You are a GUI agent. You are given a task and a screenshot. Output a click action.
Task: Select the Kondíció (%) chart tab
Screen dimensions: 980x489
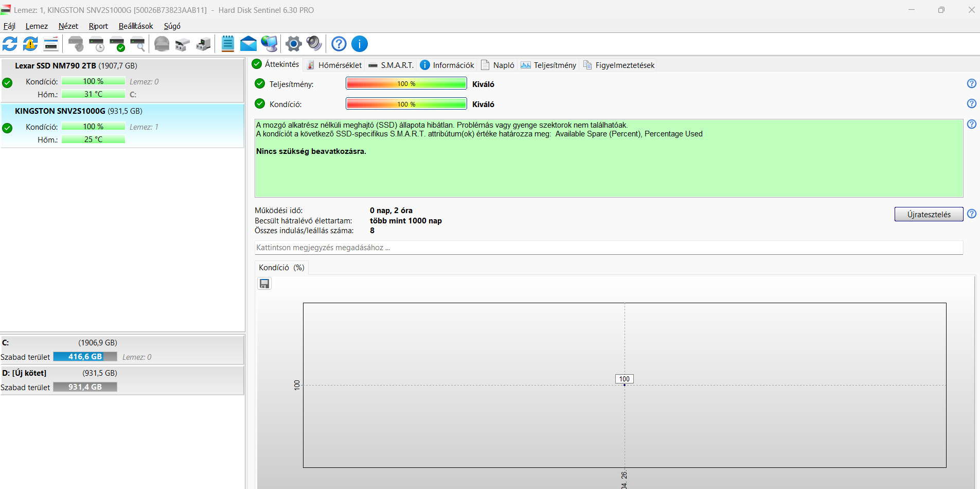click(x=281, y=268)
